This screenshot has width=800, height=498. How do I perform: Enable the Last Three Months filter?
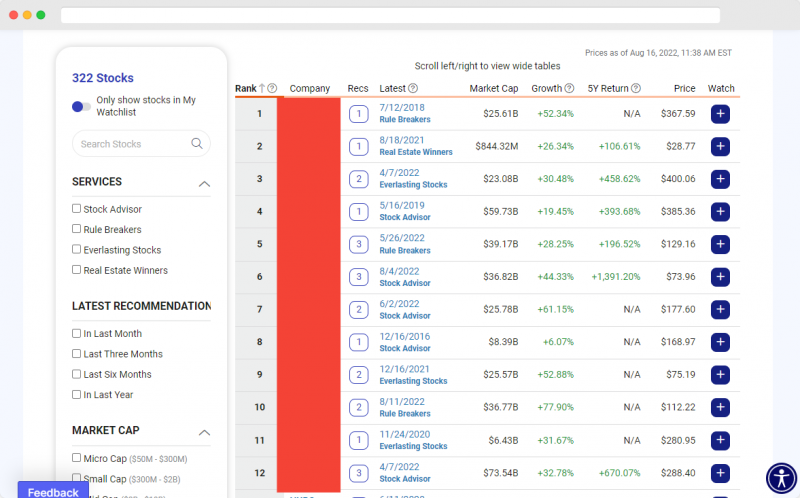[77, 354]
